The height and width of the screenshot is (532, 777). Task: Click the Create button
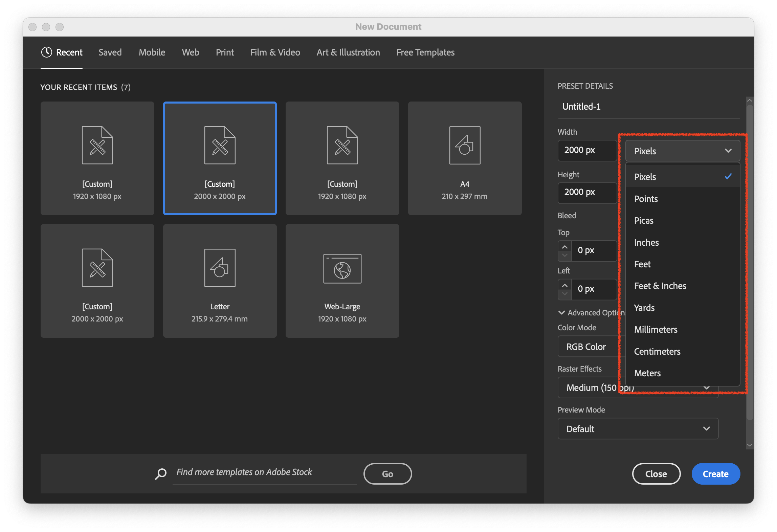click(x=716, y=474)
